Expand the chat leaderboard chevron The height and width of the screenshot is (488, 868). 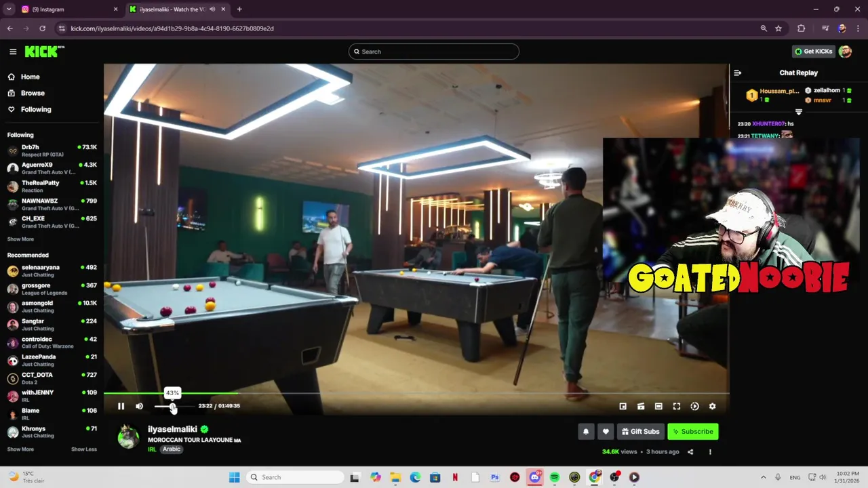click(798, 112)
